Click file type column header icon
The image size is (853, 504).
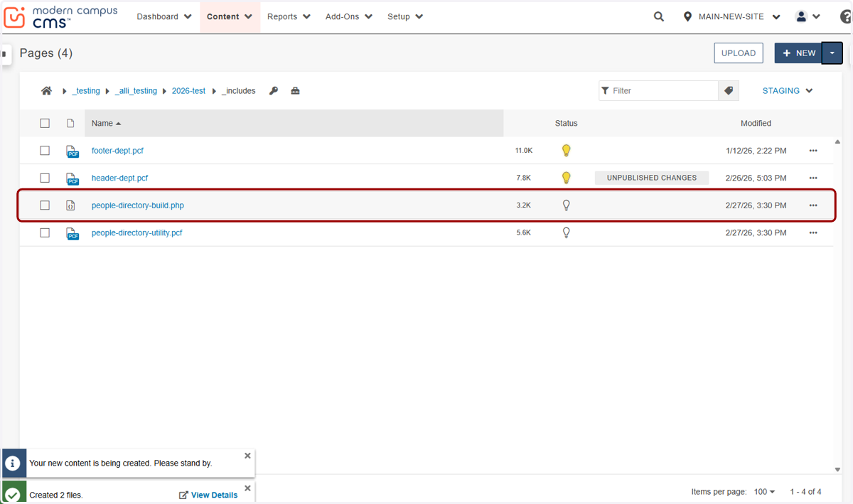[x=70, y=123]
